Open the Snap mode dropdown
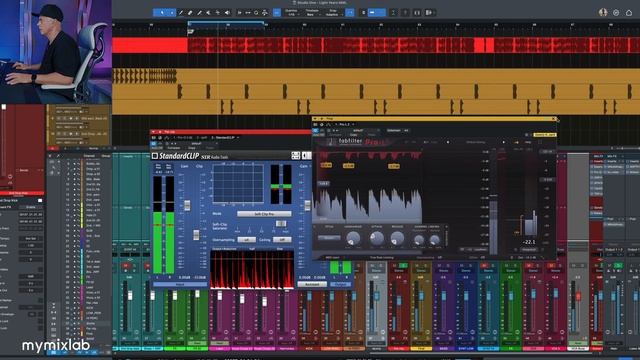Viewport: 640px width, 360px height. click(x=333, y=13)
